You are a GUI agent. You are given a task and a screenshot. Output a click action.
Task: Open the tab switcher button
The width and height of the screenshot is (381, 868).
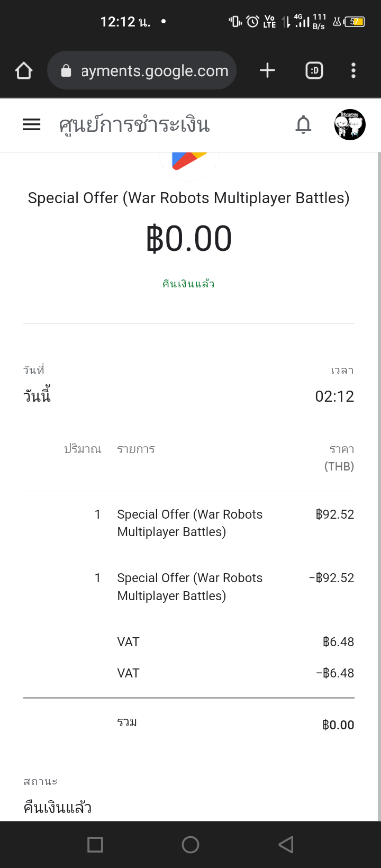tap(314, 70)
